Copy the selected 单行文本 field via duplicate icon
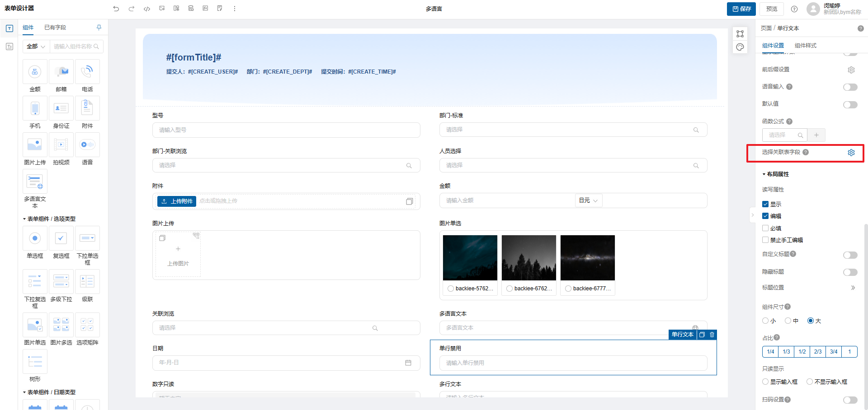Viewport: 868px width, 410px height. click(702, 335)
